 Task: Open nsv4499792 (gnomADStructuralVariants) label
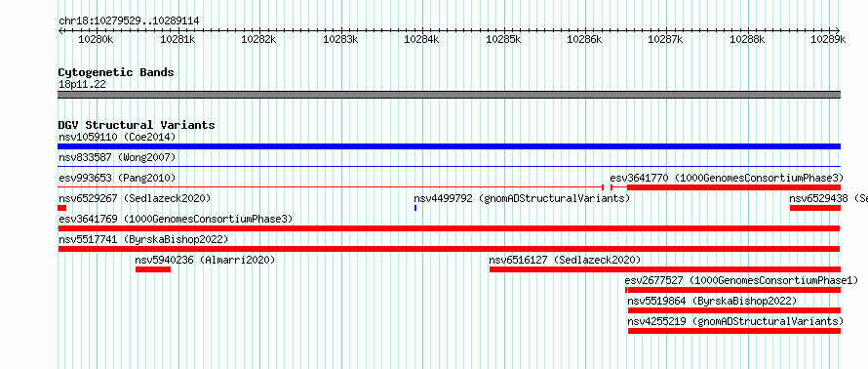coord(522,198)
